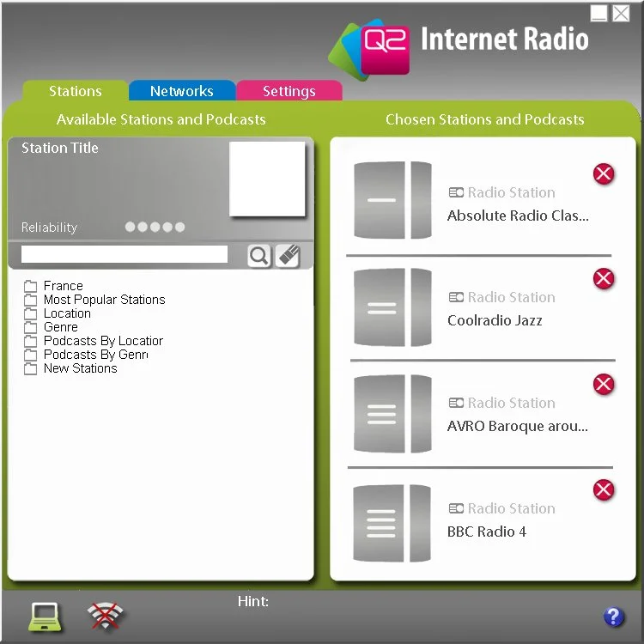Select preset tile for BBC Radio 4
The image size is (644, 644).
[x=392, y=523]
